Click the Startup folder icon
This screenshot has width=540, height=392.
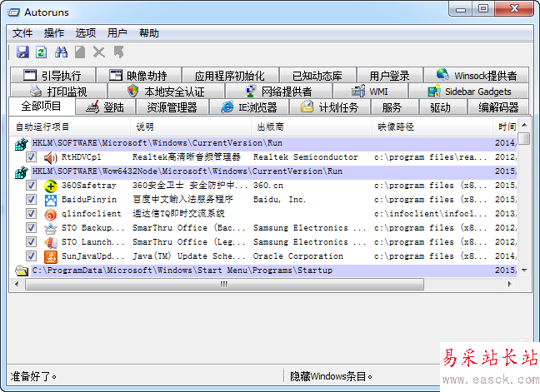[22, 271]
